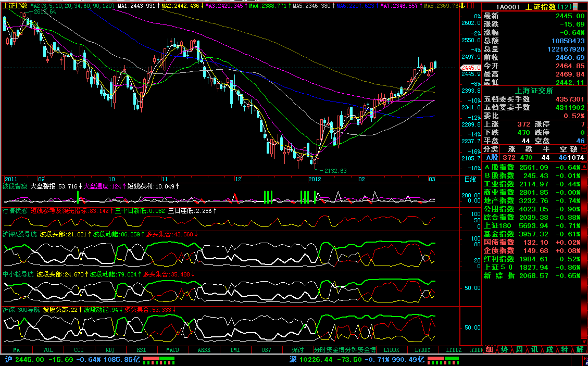
Task: Click the 势 icon in bottom-right panel tabs
Action: pyautogui.click(x=504, y=349)
